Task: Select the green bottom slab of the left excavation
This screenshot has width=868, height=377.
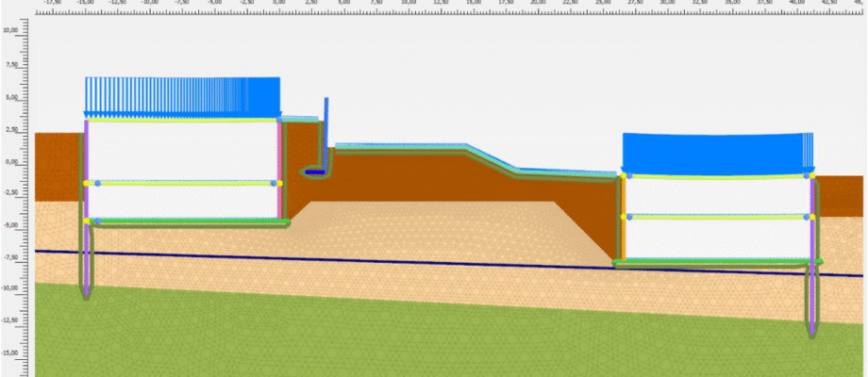Action: click(190, 221)
